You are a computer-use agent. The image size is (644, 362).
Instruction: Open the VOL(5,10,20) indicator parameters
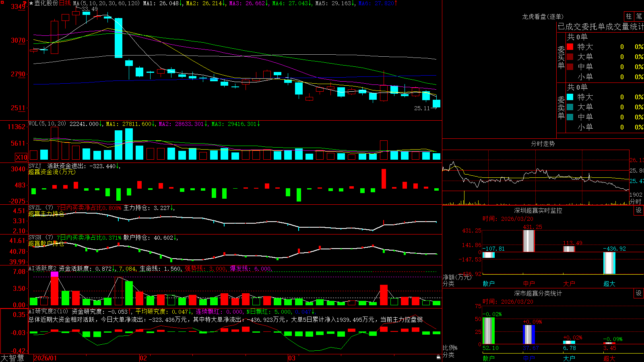tap(47, 124)
